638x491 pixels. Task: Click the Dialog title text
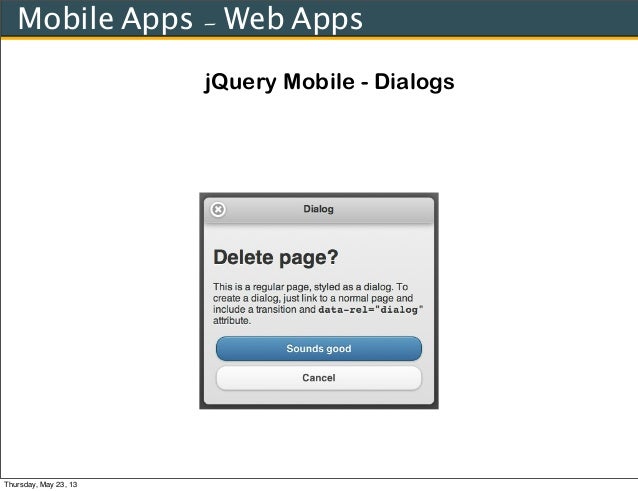click(x=318, y=209)
